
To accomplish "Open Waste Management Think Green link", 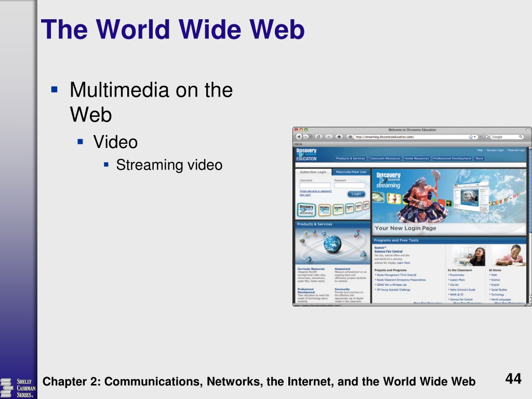I will click(396, 275).
